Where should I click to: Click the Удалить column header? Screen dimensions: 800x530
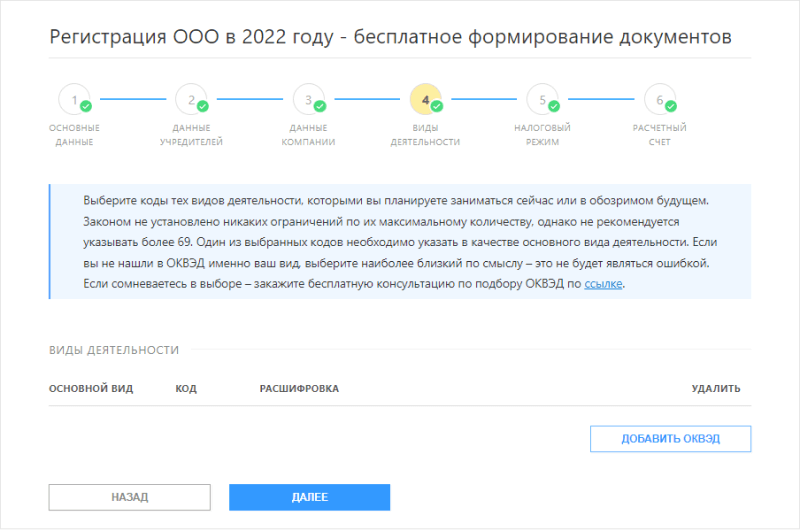click(x=716, y=389)
